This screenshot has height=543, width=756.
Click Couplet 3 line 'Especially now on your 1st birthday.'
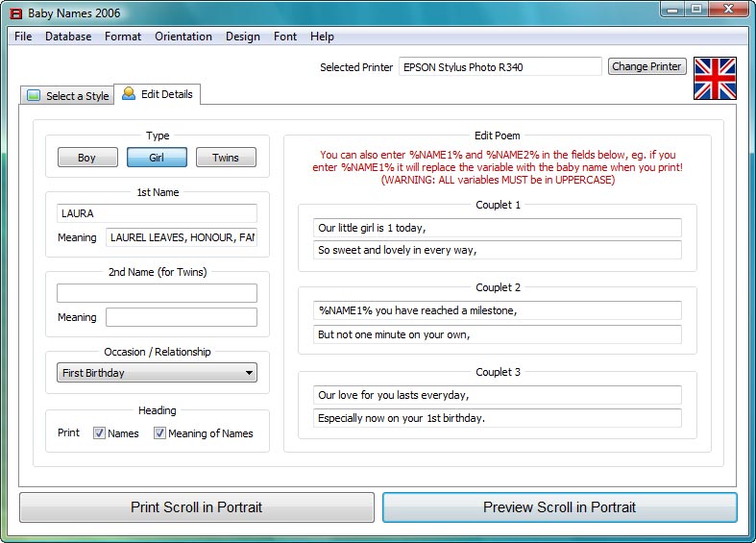pyautogui.click(x=497, y=418)
